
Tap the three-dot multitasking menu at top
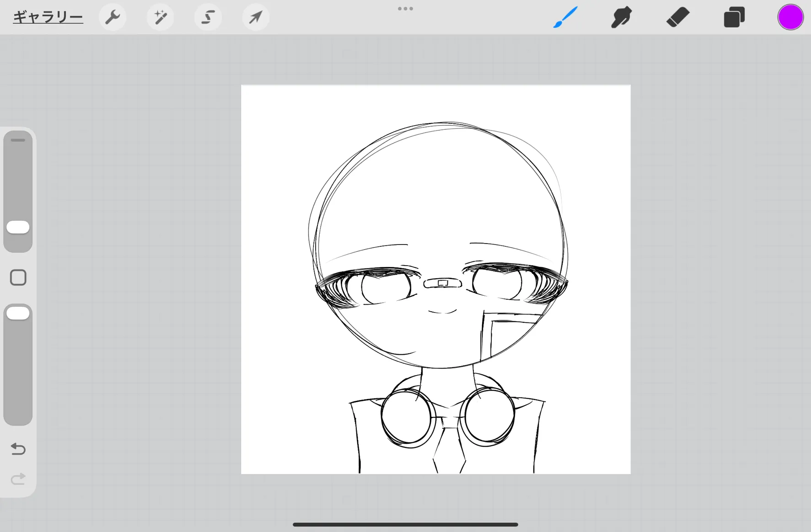point(405,9)
